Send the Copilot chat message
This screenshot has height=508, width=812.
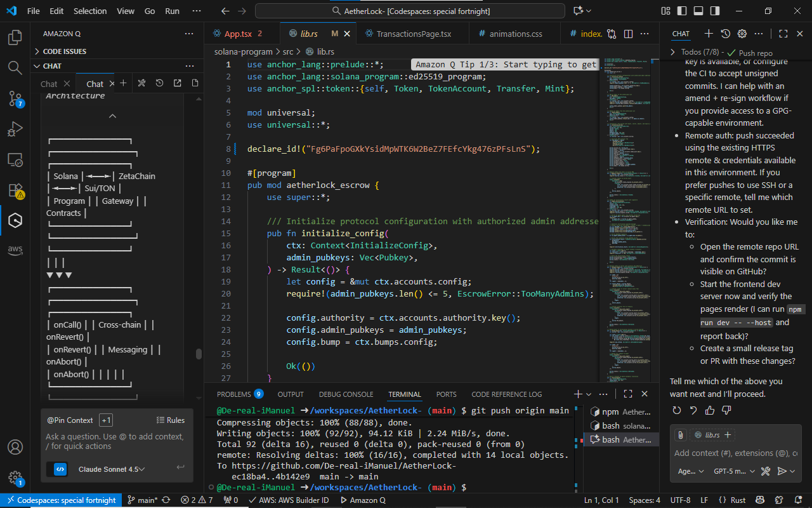(782, 471)
